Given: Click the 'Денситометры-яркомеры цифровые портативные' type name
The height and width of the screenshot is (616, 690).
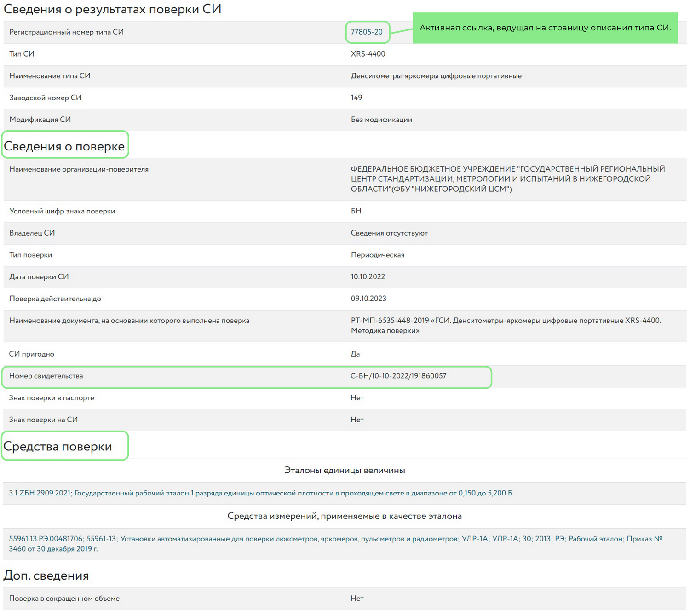Looking at the screenshot, I should (436, 76).
